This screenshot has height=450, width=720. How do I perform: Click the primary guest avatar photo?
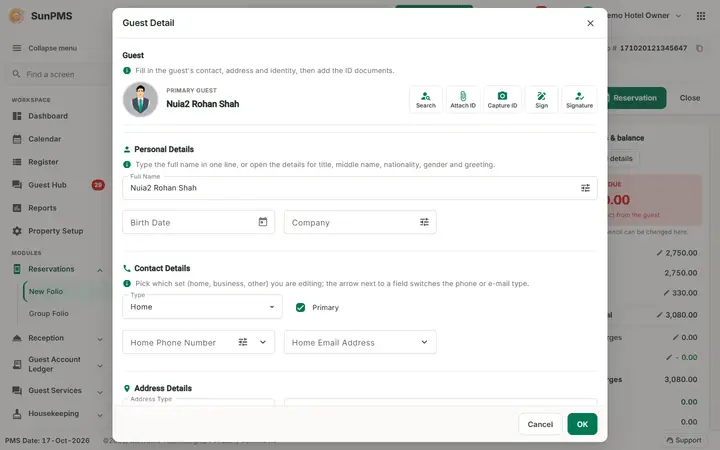[x=141, y=99]
